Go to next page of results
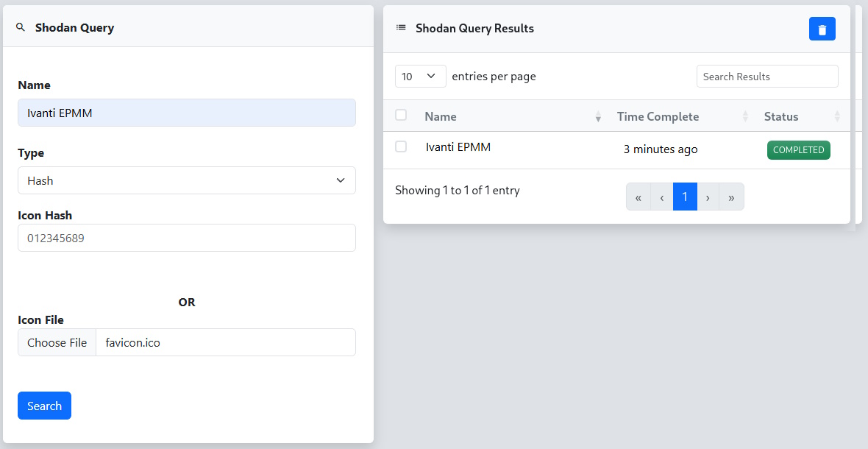This screenshot has height=449, width=868. coord(708,197)
